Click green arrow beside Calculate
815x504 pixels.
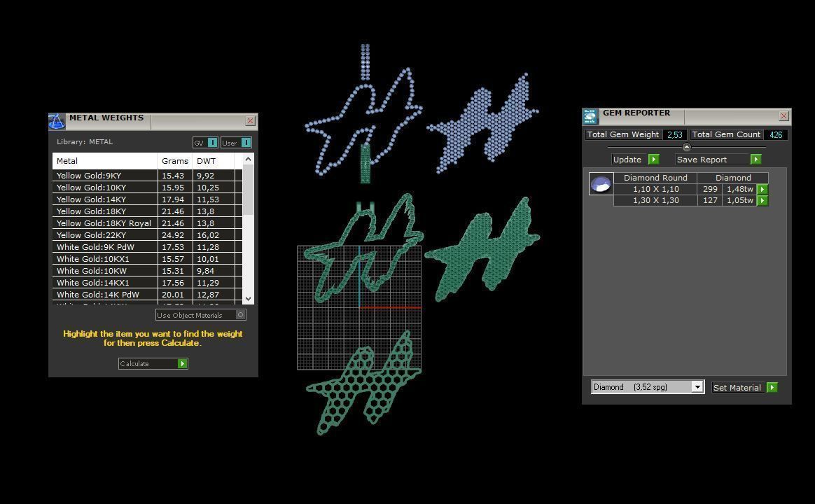pos(183,364)
